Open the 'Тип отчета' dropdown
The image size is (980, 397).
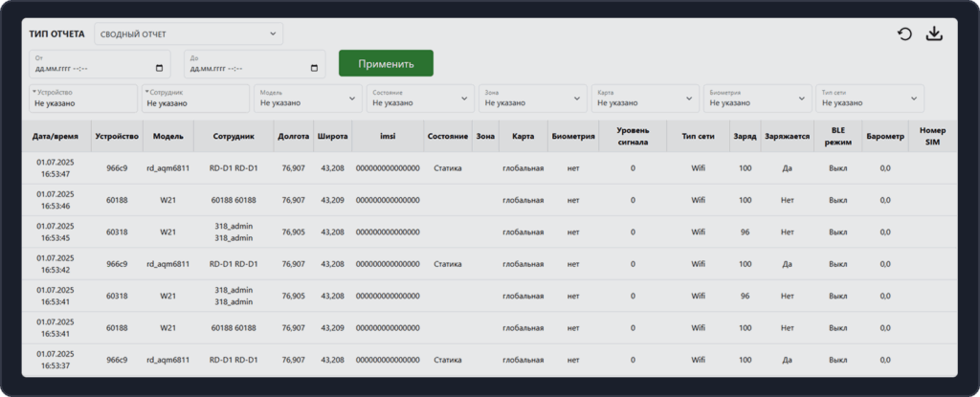tap(188, 34)
